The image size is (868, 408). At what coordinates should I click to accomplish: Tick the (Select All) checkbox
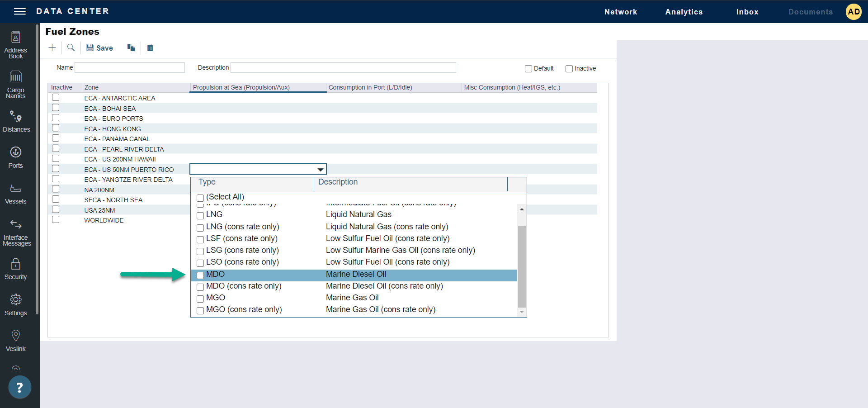point(200,198)
